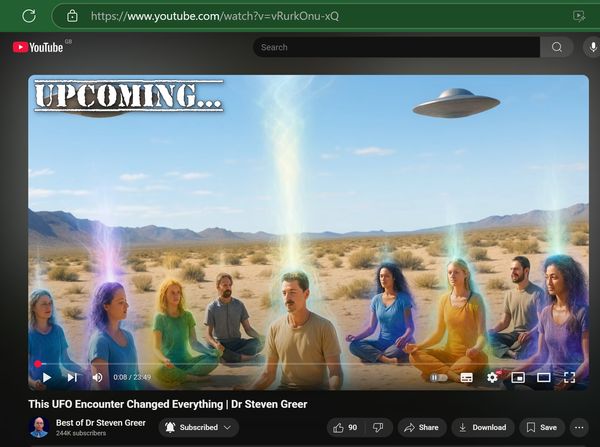The image size is (600, 447).
Task: Open the media icon in the address bar
Action: (x=579, y=16)
